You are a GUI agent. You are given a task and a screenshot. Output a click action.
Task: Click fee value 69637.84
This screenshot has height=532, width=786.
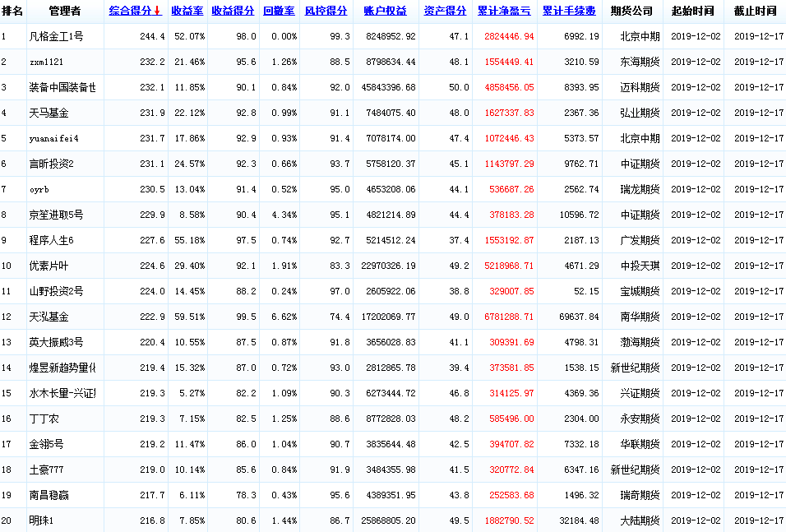579,317
